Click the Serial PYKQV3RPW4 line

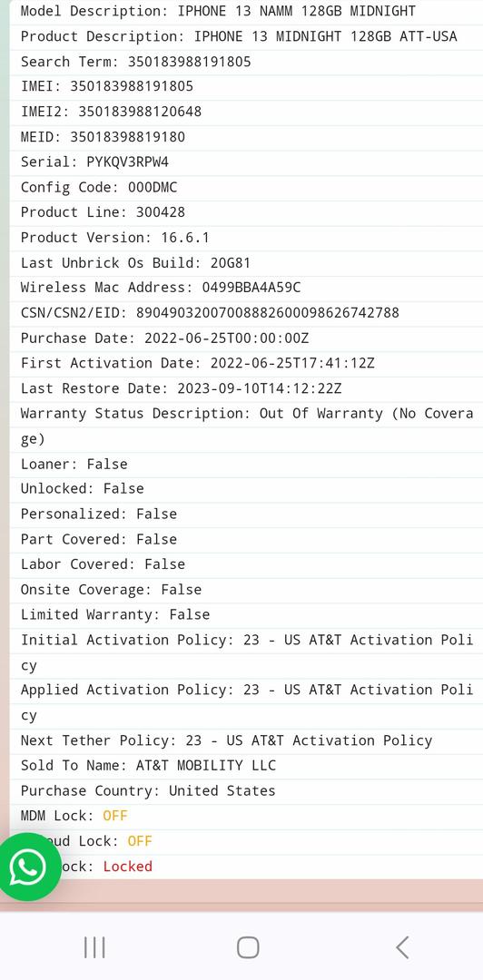[x=247, y=162]
